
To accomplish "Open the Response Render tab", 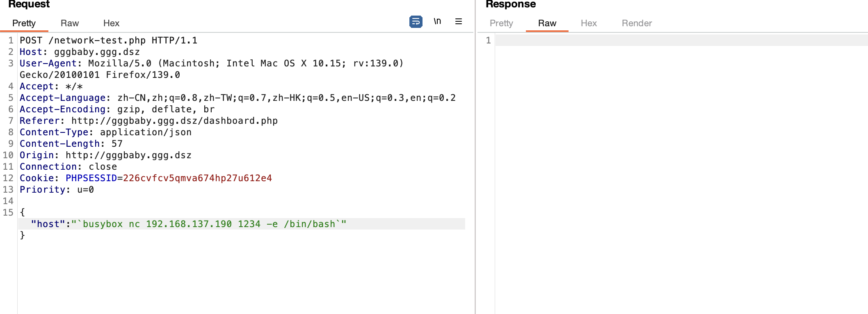I will 637,23.
